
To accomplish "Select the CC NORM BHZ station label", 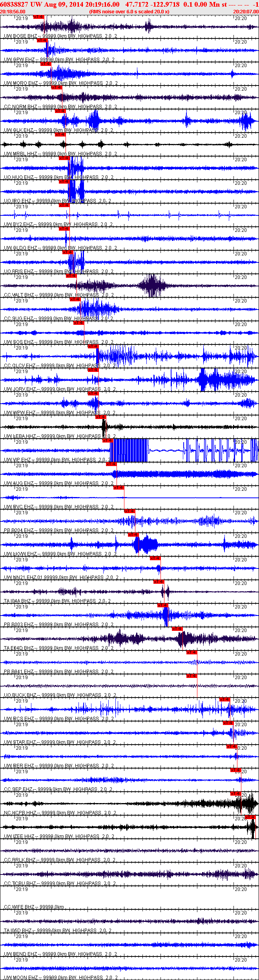I will [x=20, y=107].
